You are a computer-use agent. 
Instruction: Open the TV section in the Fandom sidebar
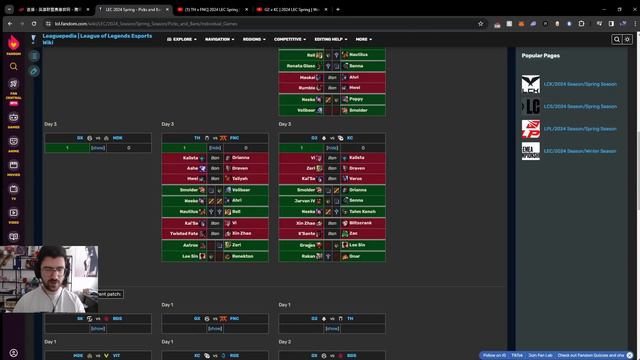click(x=13, y=189)
